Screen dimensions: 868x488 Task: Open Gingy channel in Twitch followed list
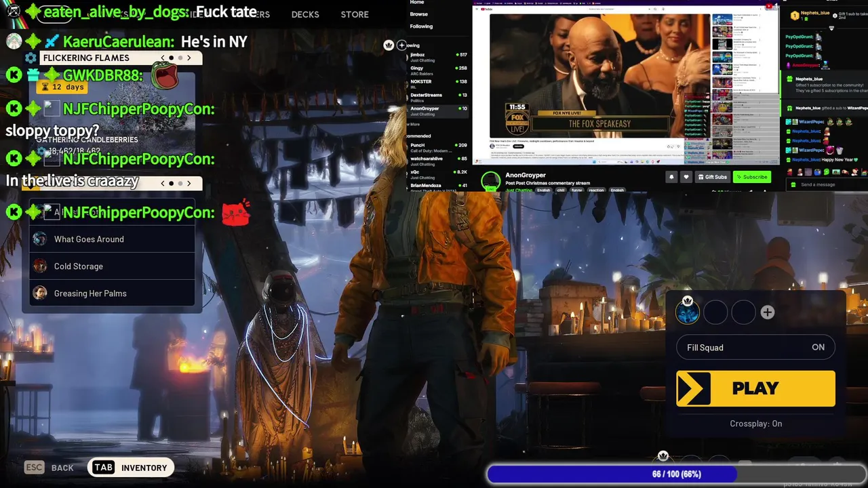click(x=439, y=70)
